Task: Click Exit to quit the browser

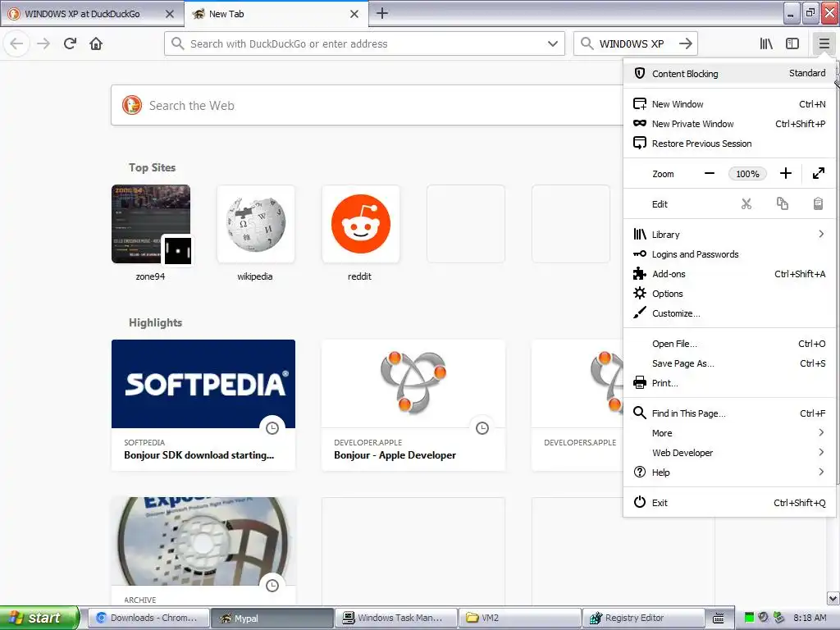Action: [x=729, y=503]
